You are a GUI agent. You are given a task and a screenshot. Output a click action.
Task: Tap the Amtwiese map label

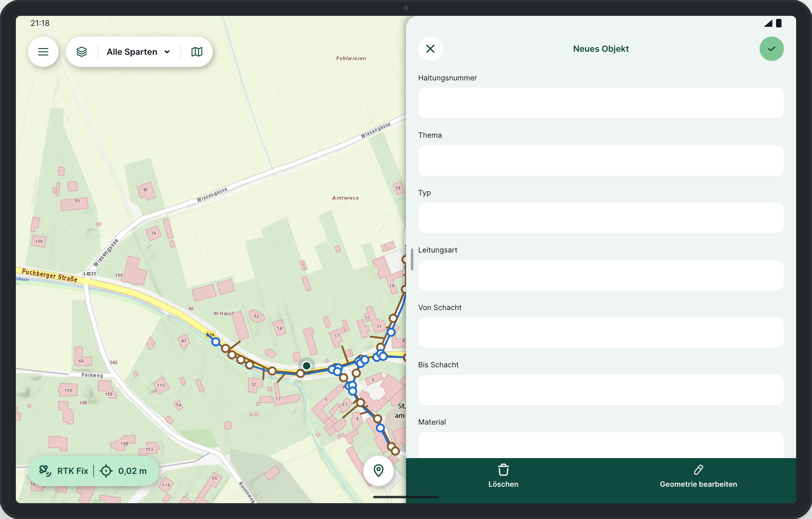point(346,198)
